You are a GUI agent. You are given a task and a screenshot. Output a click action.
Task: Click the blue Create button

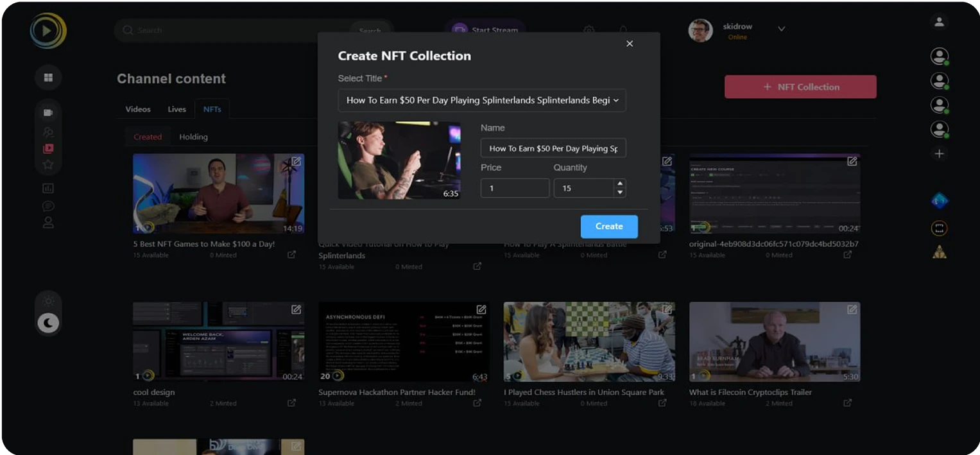pyautogui.click(x=609, y=227)
